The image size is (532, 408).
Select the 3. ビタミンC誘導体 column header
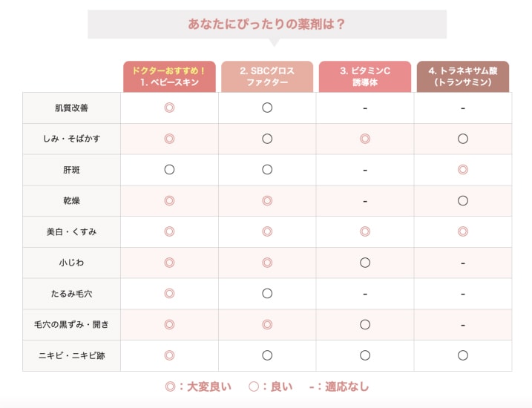[365, 76]
